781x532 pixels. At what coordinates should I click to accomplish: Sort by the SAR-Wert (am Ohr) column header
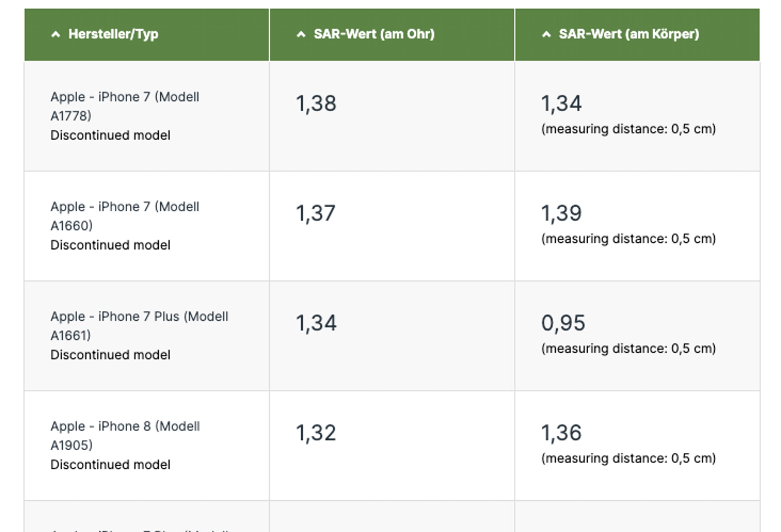tap(374, 34)
